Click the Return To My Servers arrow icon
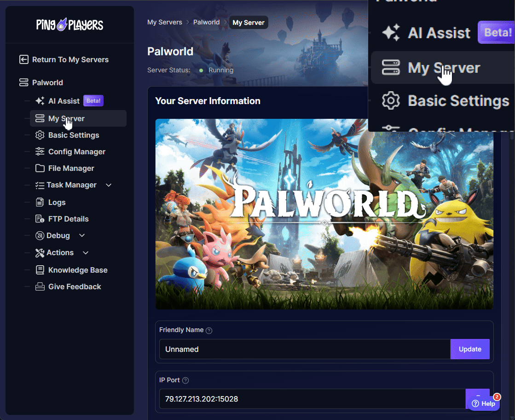 (23, 59)
